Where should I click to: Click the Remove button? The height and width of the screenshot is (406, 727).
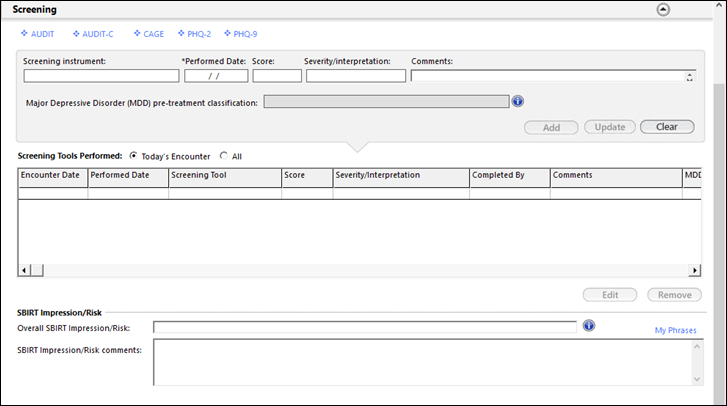tap(674, 295)
